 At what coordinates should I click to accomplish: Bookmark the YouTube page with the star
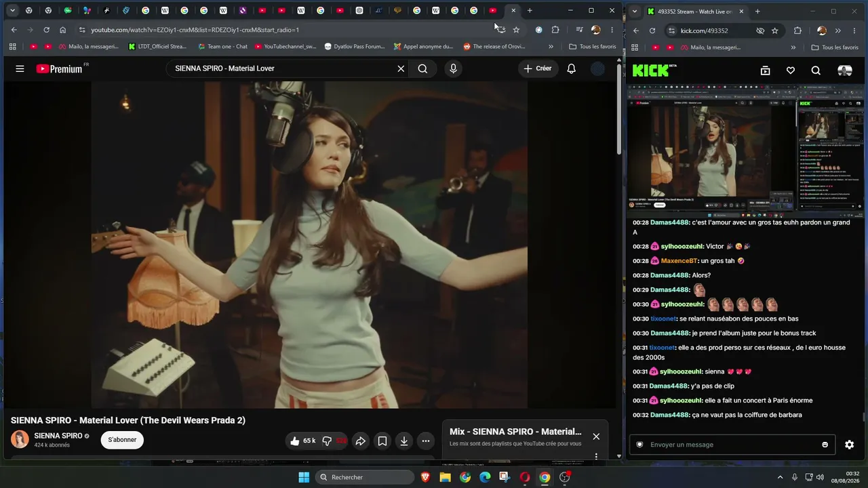[x=516, y=30]
